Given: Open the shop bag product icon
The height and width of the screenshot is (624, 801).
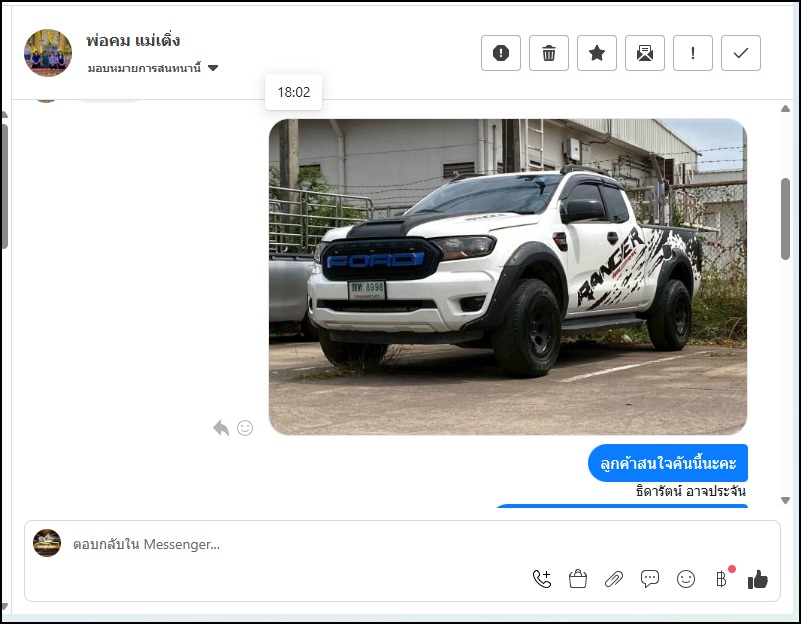Looking at the screenshot, I should tap(578, 579).
